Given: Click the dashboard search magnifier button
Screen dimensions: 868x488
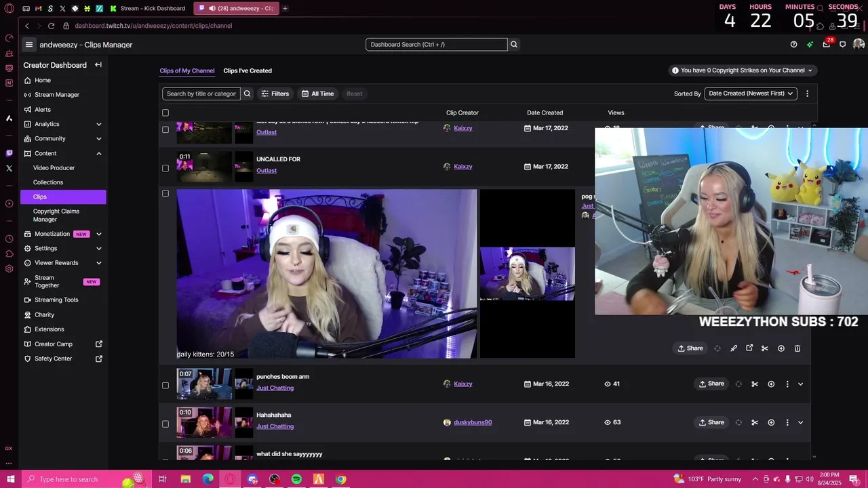Looking at the screenshot, I should click(x=514, y=45).
